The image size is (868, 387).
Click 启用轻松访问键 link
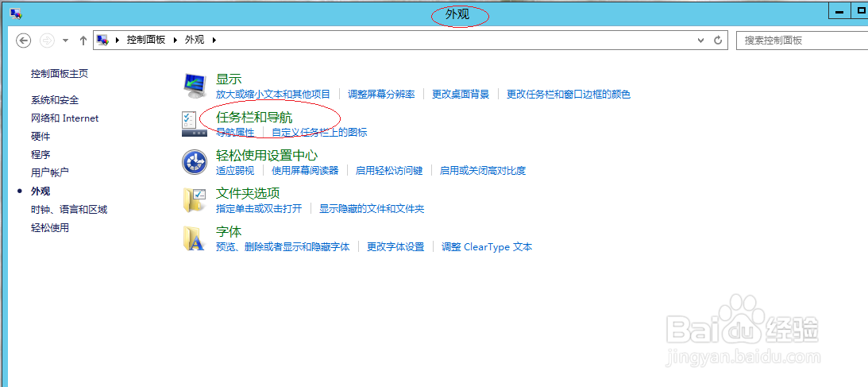pos(389,171)
